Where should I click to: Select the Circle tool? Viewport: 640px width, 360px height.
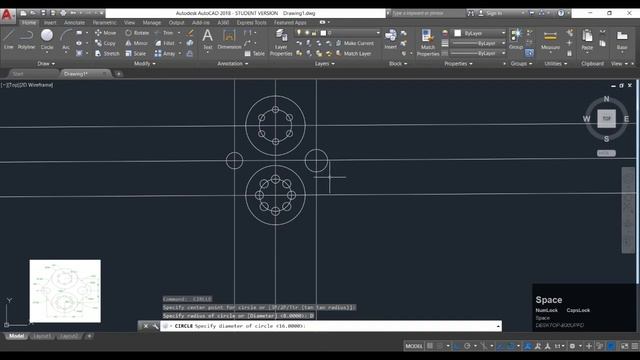[47, 40]
